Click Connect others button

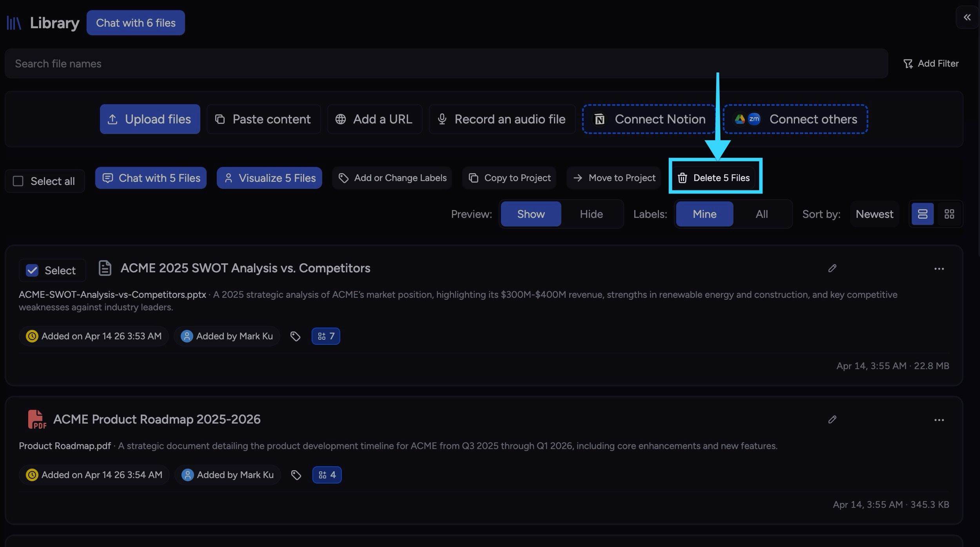[x=795, y=119]
